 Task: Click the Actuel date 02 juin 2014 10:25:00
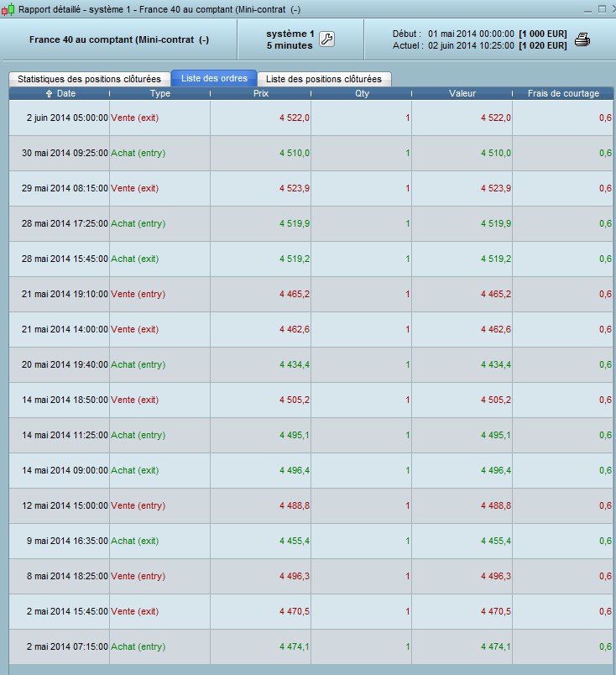[471, 45]
